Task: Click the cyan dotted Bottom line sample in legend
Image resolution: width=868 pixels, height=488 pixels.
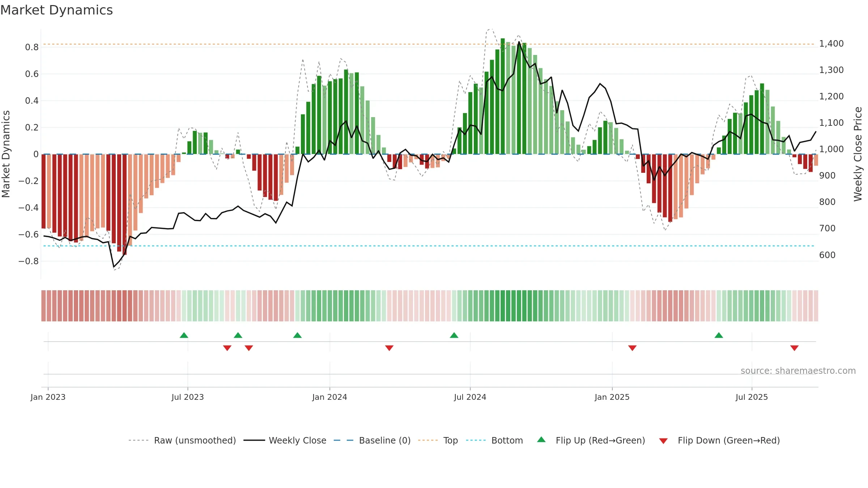Action: point(476,440)
